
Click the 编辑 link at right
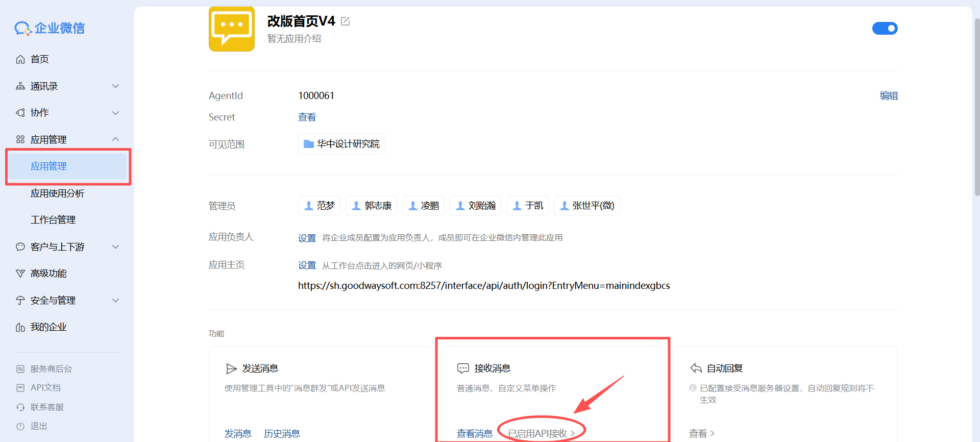888,96
